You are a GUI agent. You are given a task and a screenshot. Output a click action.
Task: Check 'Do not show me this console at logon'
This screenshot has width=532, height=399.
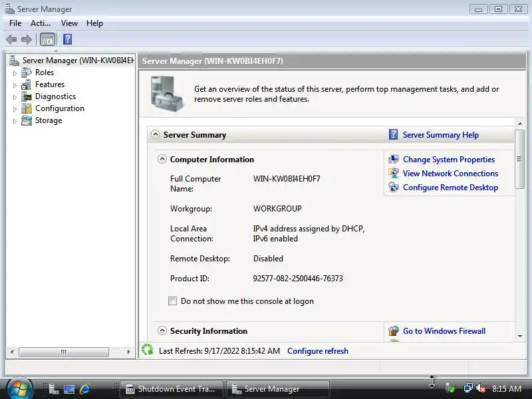(x=172, y=301)
